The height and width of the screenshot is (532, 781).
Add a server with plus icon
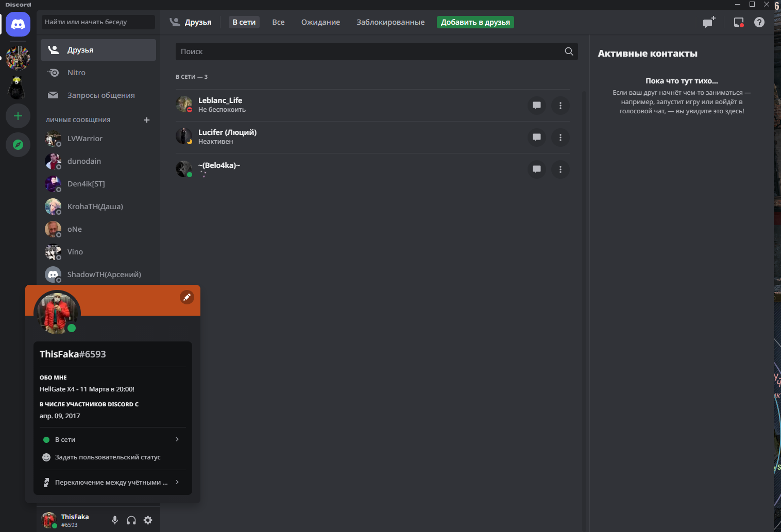[x=18, y=116]
